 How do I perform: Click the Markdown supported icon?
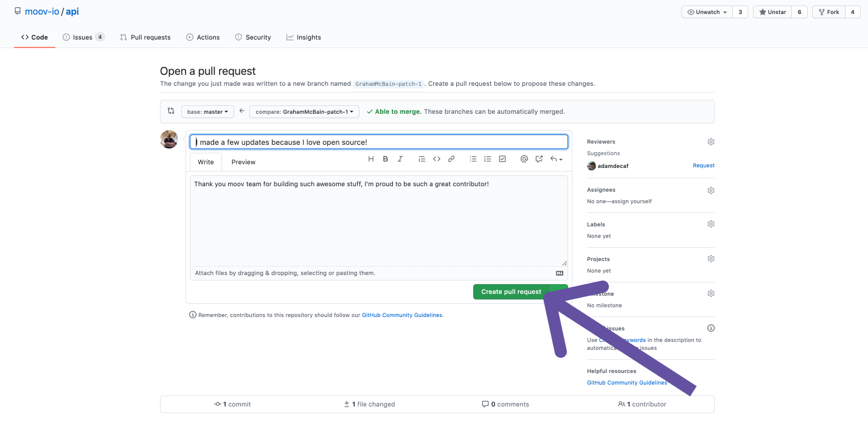tap(560, 273)
